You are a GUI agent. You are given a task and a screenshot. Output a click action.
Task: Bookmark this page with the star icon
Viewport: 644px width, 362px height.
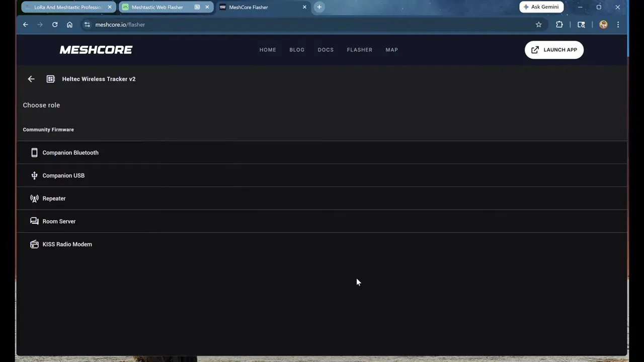click(539, 25)
